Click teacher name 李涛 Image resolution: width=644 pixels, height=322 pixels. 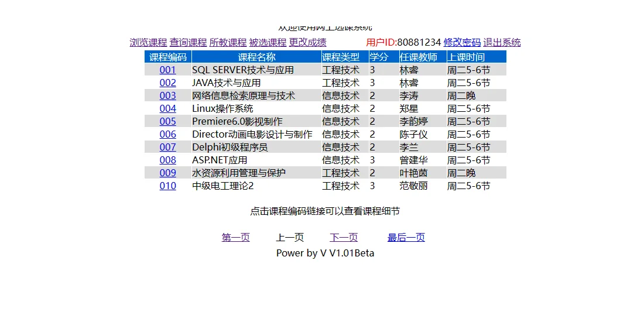409,95
